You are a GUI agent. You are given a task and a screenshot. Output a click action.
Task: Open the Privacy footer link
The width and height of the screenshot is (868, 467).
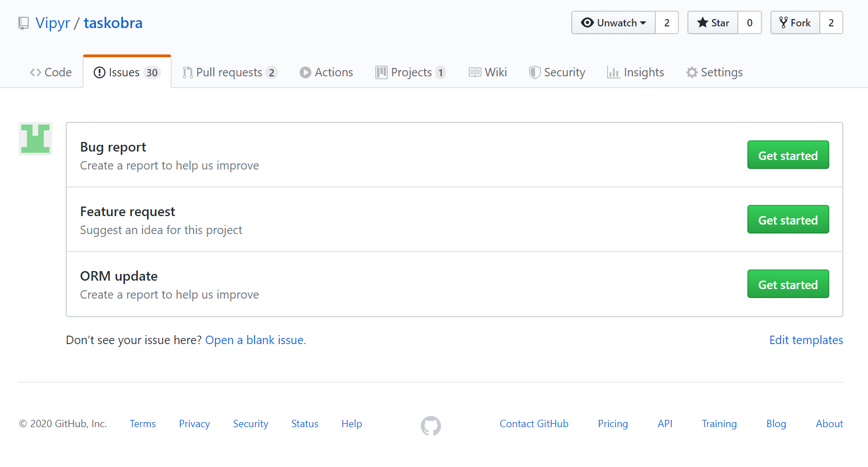(x=194, y=424)
